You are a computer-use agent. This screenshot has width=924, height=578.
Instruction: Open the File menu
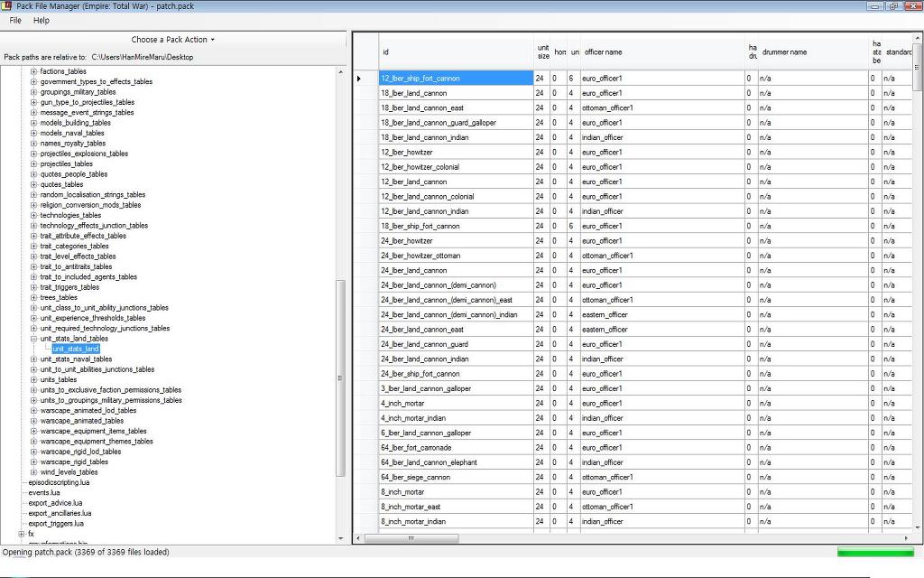tap(15, 20)
